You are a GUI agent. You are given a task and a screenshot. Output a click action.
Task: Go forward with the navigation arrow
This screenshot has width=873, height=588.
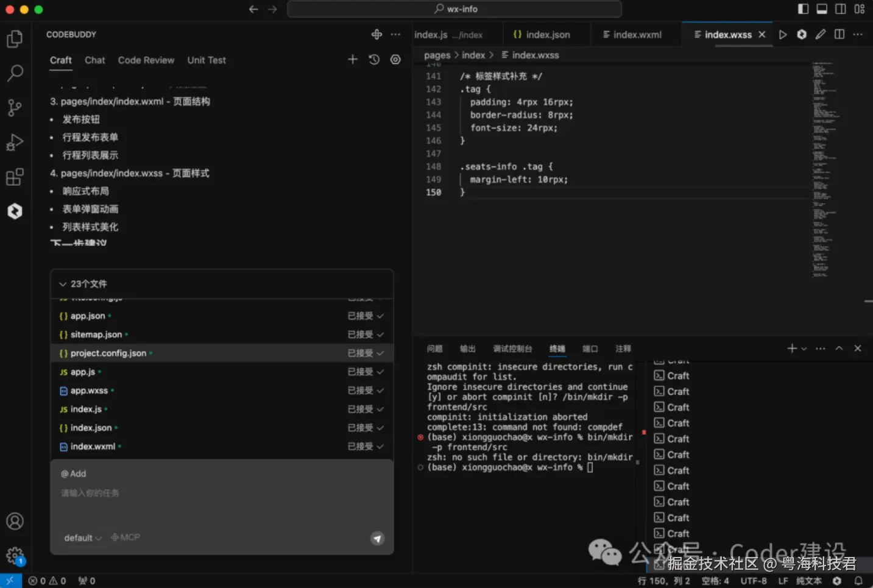272,9
